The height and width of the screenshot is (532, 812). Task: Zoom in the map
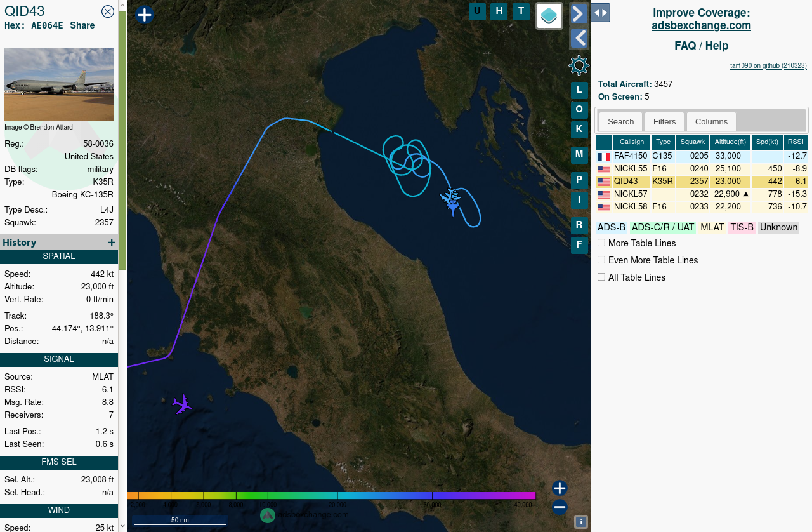pos(560,488)
